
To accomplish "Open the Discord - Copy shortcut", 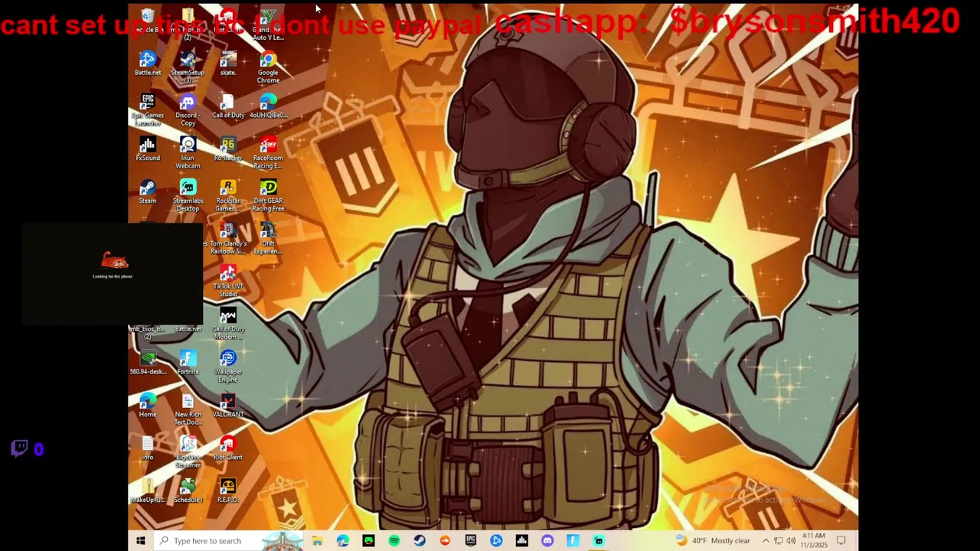I will pos(188,110).
